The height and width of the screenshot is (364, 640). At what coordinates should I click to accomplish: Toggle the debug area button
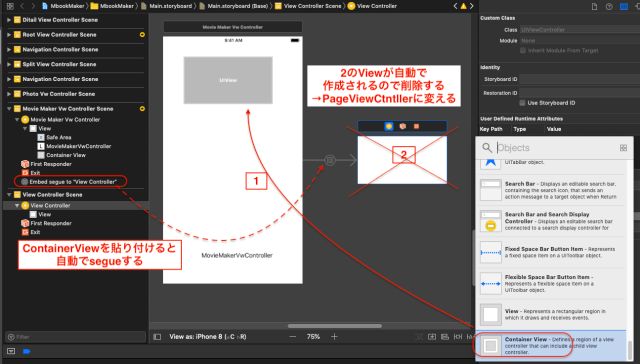[11, 351]
